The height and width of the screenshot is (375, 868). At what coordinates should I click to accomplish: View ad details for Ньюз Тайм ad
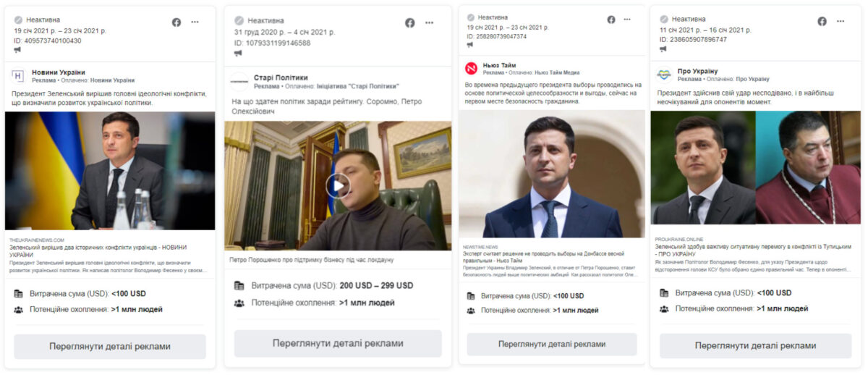552,344
